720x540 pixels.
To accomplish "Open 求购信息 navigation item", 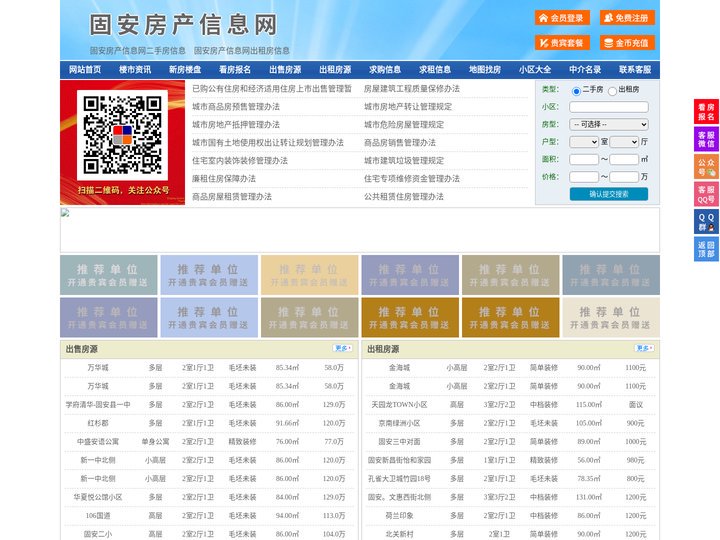I will click(x=385, y=70).
